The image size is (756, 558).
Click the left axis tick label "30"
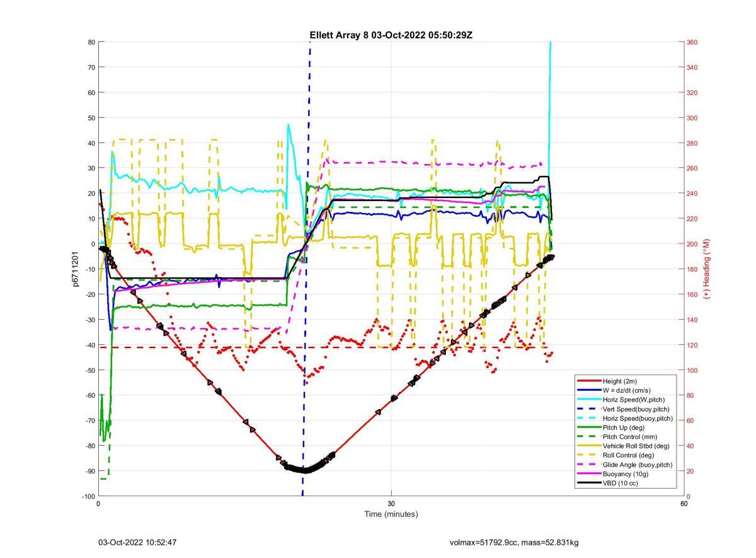(x=91, y=168)
